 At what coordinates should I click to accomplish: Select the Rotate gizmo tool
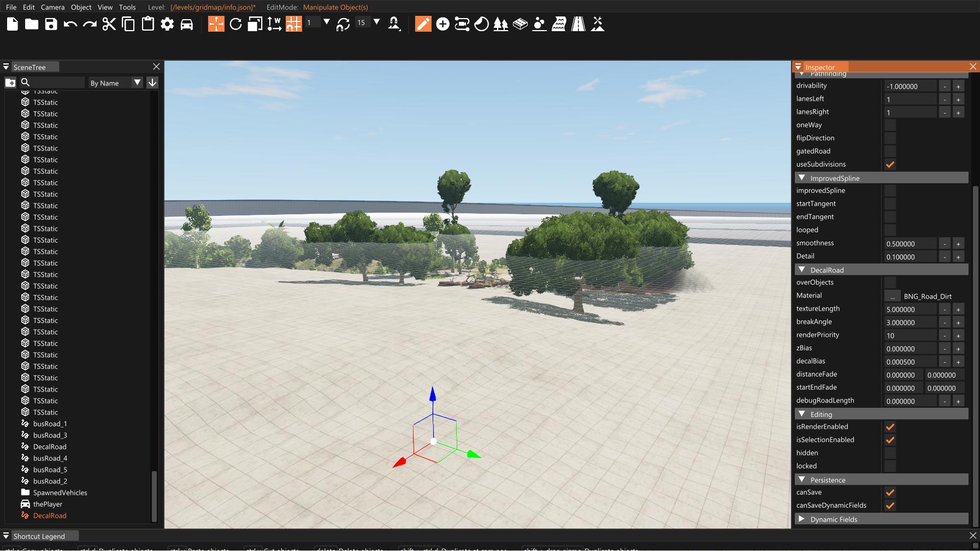pos(235,24)
